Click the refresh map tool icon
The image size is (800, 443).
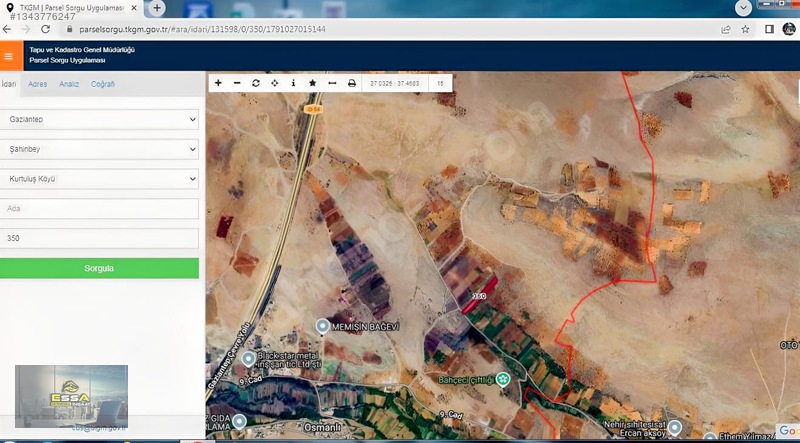(256, 83)
